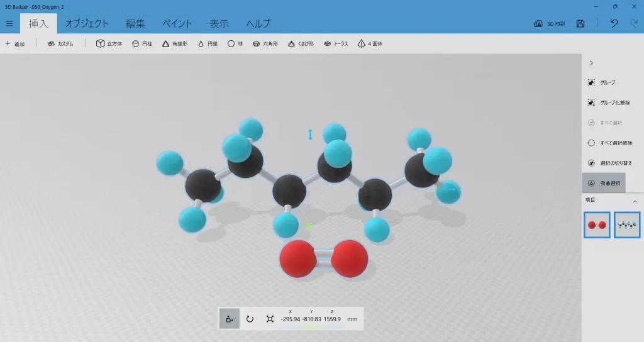The height and width of the screenshot is (342, 644).
Task: Collapse the 項目 items section
Action: click(x=635, y=201)
